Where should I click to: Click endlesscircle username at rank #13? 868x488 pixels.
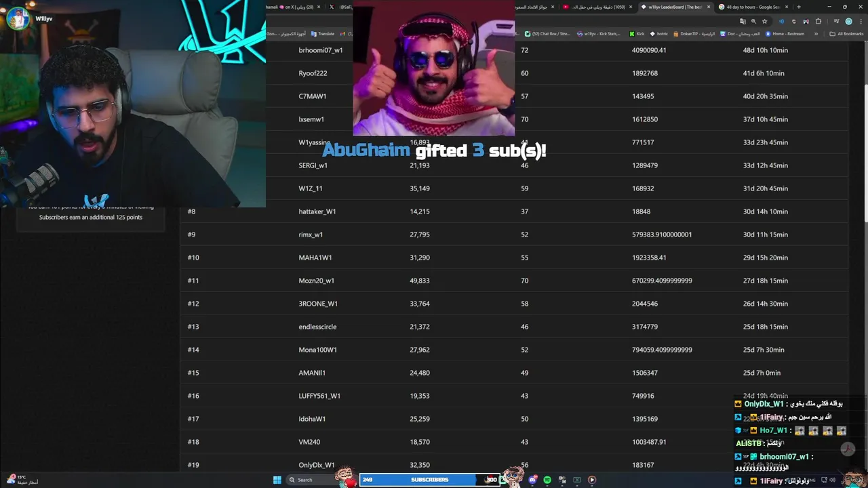click(317, 327)
